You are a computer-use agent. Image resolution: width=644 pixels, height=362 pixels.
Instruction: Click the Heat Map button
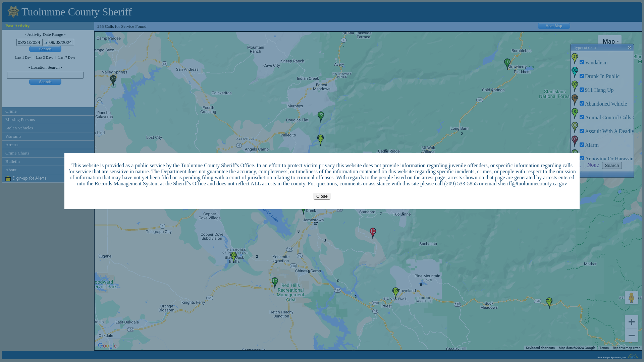pos(554,26)
